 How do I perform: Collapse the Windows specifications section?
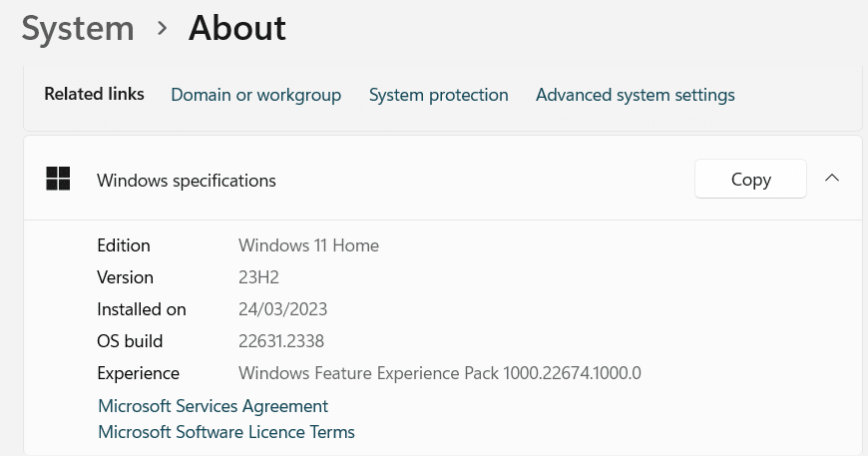[832, 179]
